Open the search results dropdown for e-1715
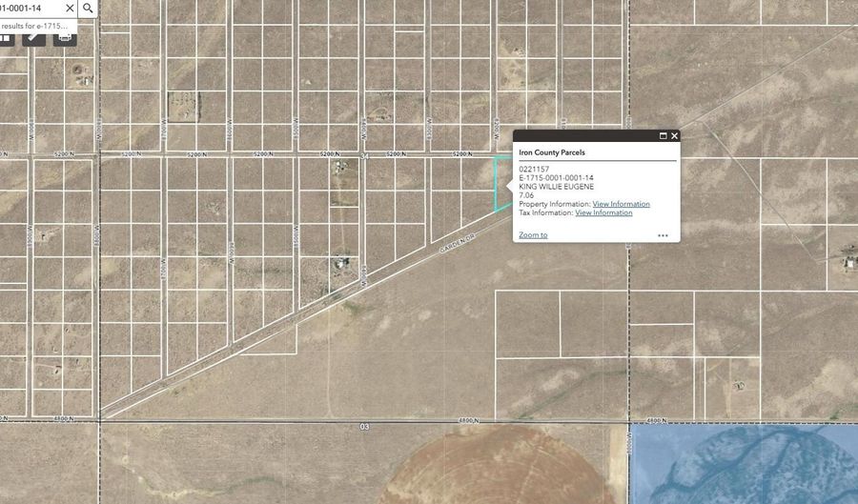858x504 pixels. pyautogui.click(x=38, y=26)
